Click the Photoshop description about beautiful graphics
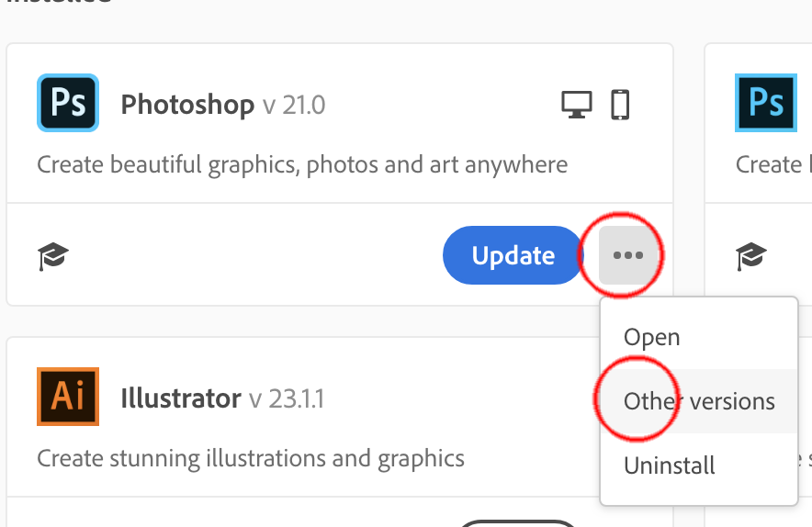 click(302, 165)
